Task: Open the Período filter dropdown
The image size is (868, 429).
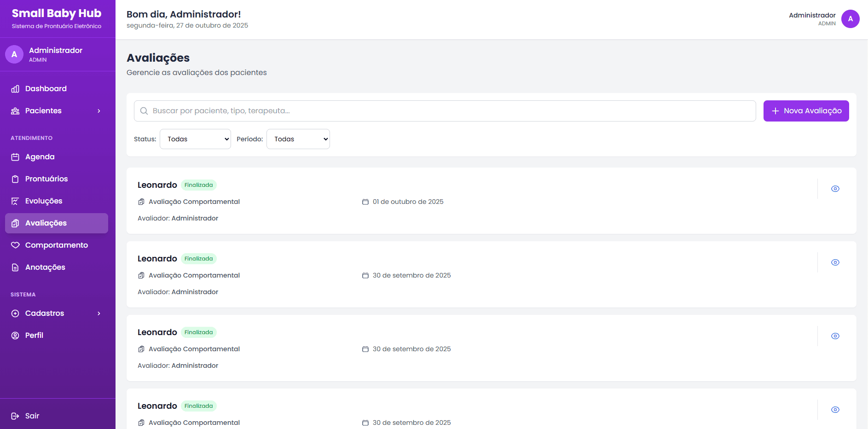Action: tap(298, 139)
